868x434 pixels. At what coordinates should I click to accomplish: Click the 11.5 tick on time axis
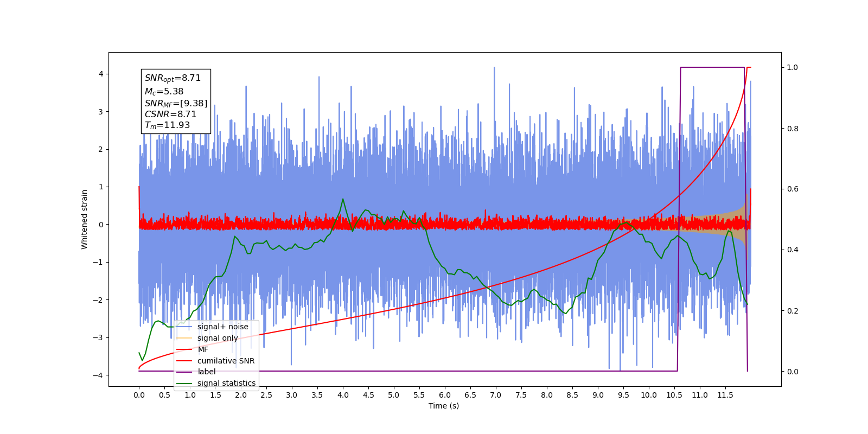(725, 395)
